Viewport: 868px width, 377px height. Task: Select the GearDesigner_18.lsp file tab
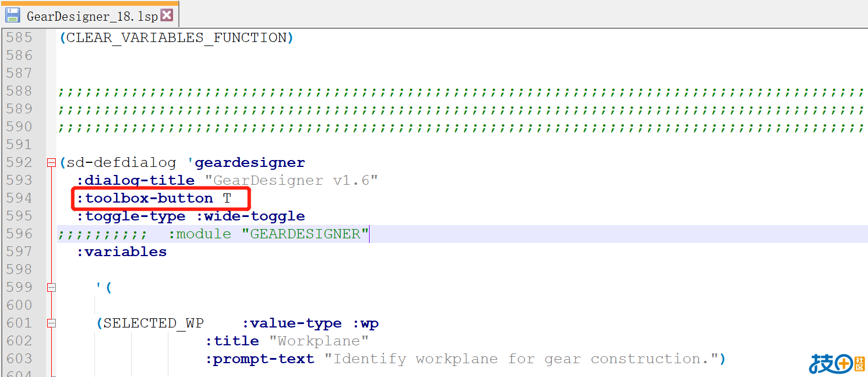point(90,16)
